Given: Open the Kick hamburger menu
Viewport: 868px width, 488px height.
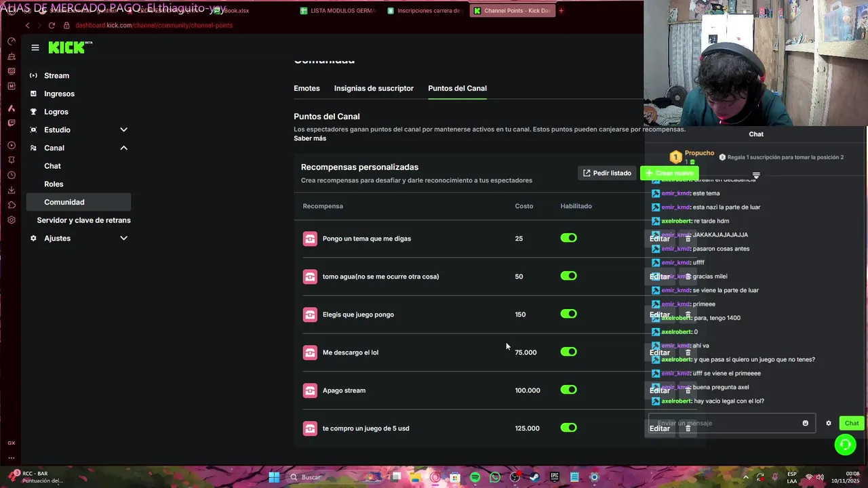Looking at the screenshot, I should 35,47.
